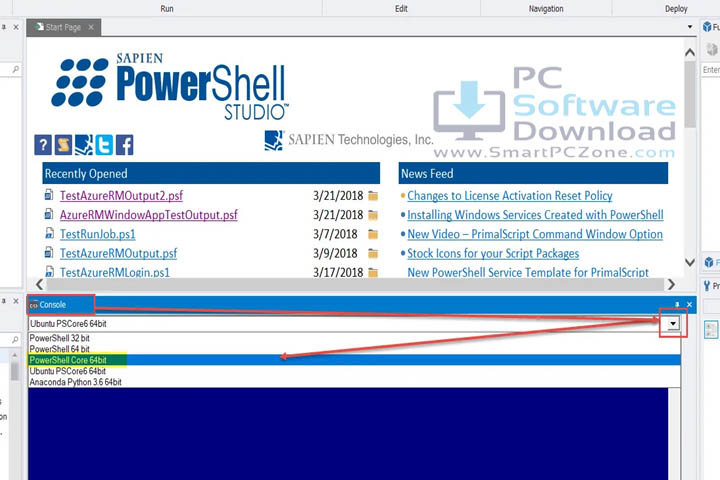Pin the Console panel
The image size is (720, 480).
(677, 305)
